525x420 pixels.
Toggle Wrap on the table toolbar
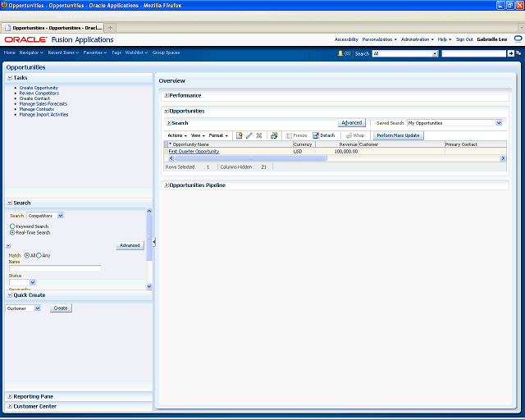355,135
